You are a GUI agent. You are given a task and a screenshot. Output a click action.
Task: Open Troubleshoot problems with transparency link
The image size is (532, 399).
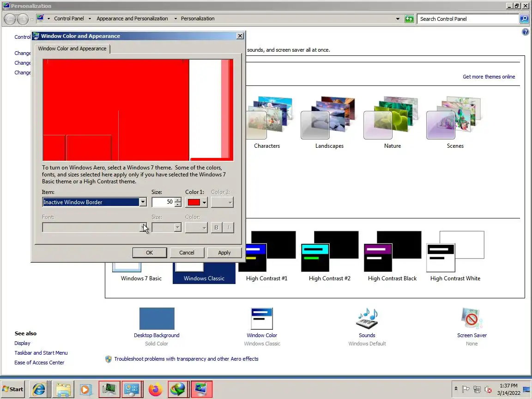186,359
